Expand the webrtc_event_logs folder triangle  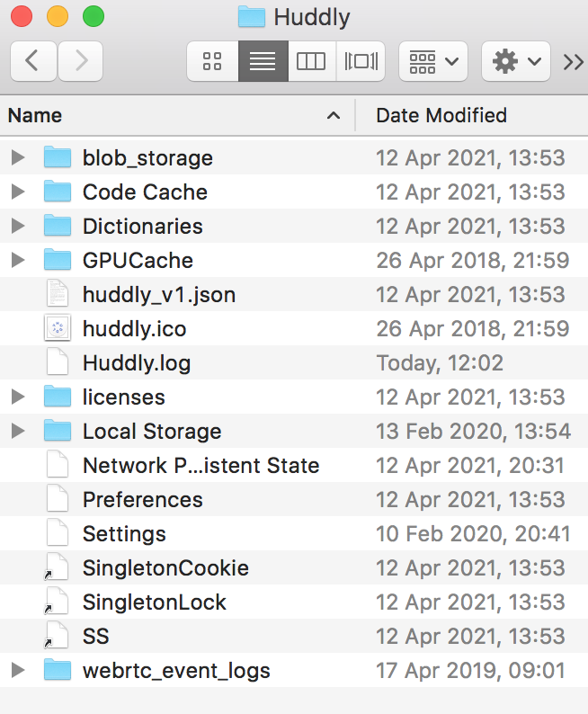(18, 670)
